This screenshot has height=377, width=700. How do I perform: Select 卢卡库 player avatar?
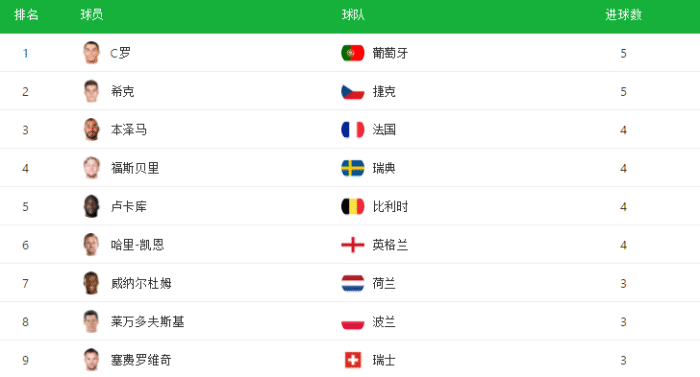pyautogui.click(x=91, y=206)
